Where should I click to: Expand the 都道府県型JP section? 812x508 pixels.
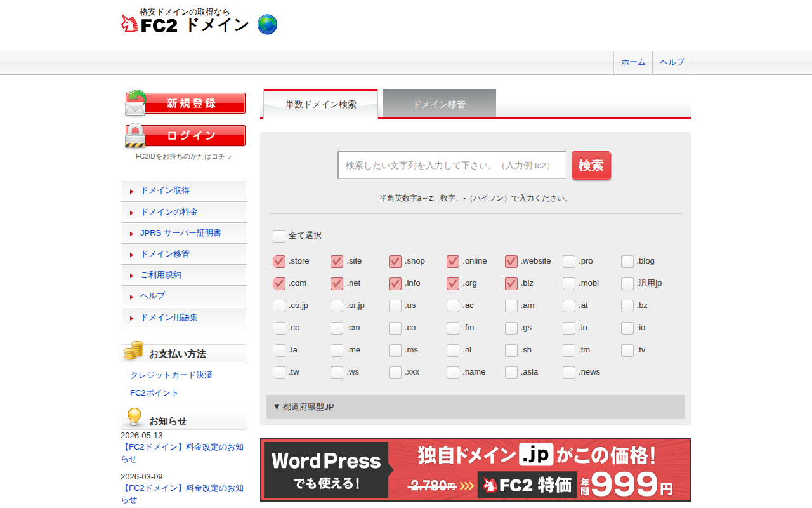476,407
